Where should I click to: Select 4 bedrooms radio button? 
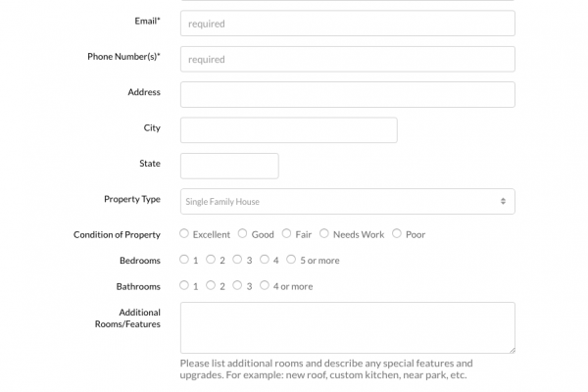pyautogui.click(x=265, y=260)
